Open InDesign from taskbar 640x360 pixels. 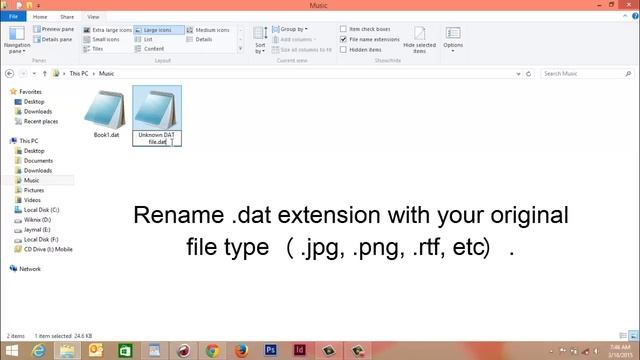300,351
